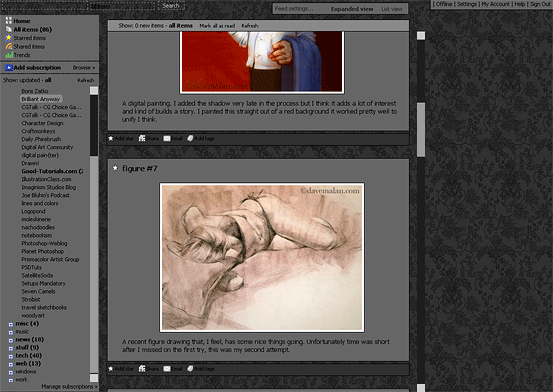
Task: Expand the tech (40) folder
Action: click(x=11, y=356)
